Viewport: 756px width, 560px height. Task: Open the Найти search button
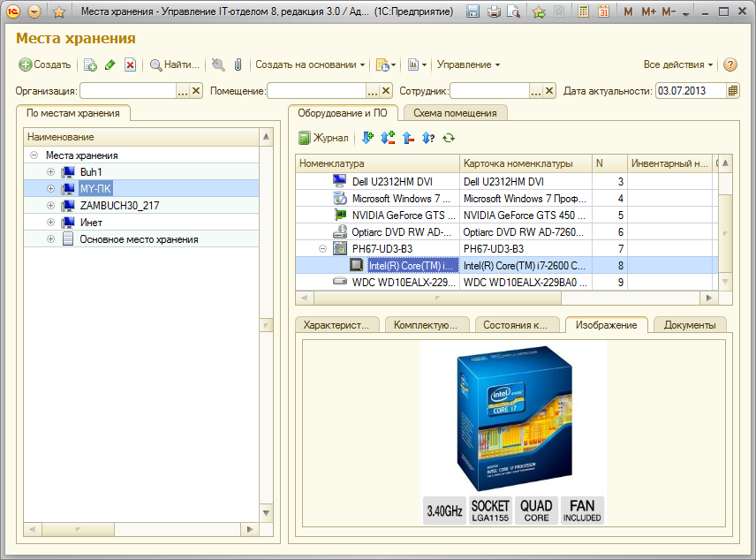[x=175, y=64]
